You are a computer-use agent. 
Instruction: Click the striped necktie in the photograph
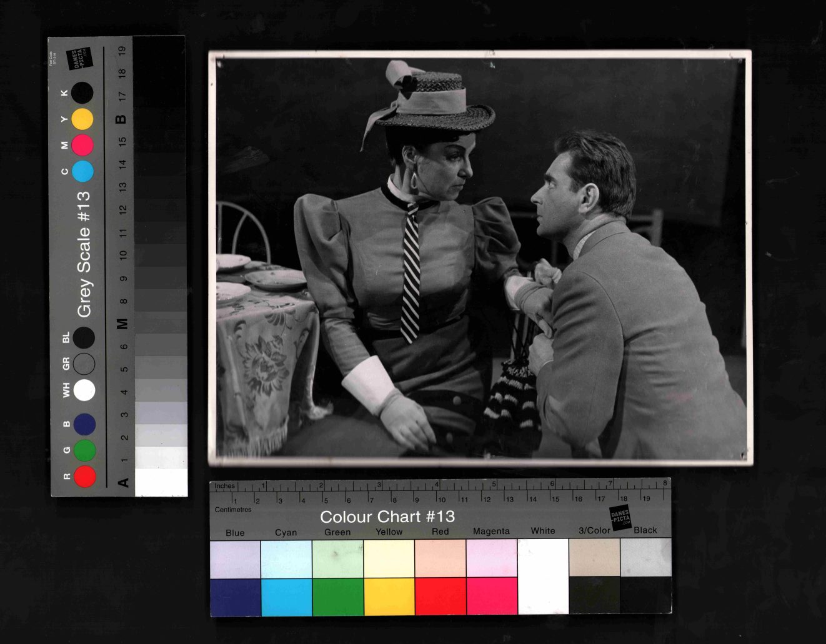point(411,275)
